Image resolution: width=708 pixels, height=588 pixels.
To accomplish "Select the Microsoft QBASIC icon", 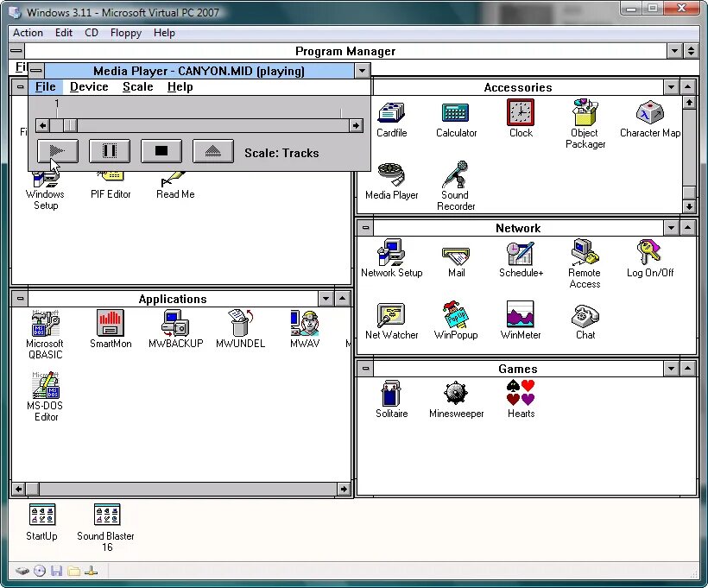I will [x=45, y=323].
